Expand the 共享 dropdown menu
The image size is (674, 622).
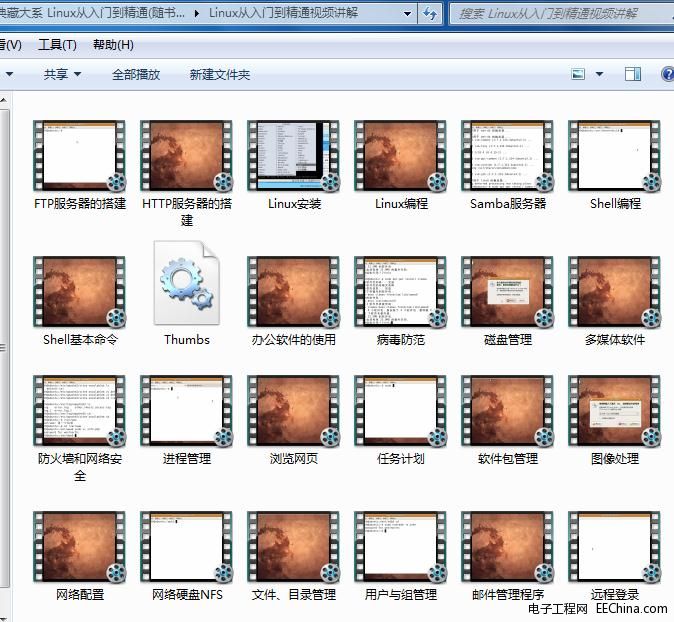62,74
